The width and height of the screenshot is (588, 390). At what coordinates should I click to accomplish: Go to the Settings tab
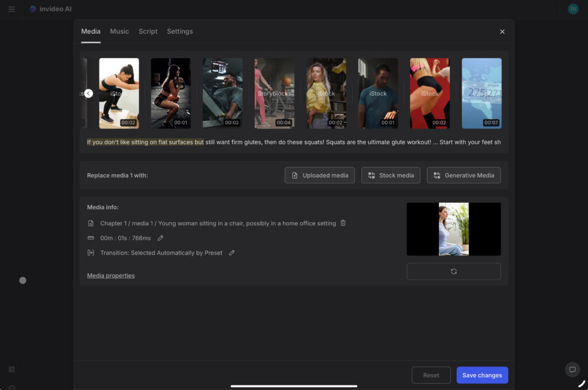[180, 32]
